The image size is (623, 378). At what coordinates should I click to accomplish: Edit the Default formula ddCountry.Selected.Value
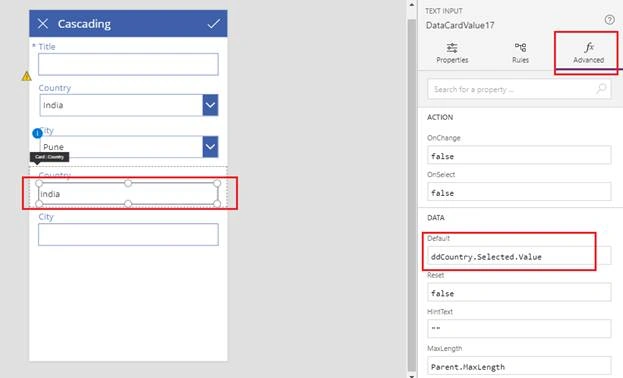pos(519,256)
